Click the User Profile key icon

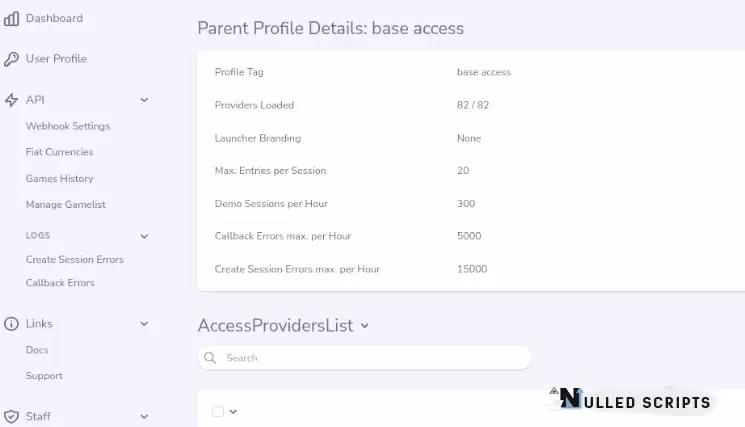(x=11, y=59)
